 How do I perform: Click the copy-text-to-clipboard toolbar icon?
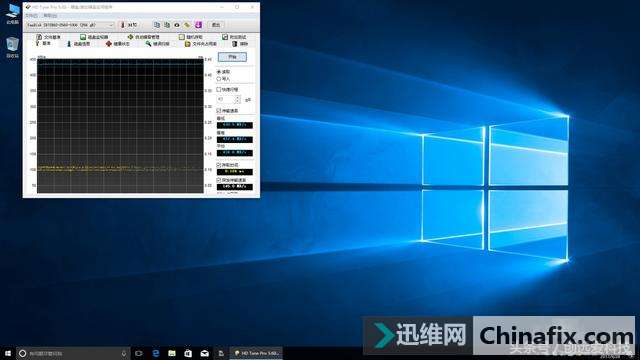(x=157, y=25)
